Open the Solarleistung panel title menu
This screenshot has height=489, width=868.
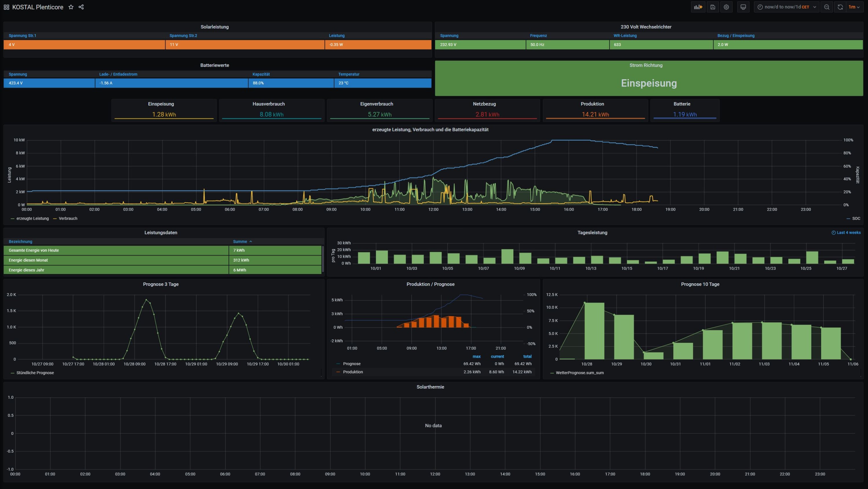tap(215, 27)
